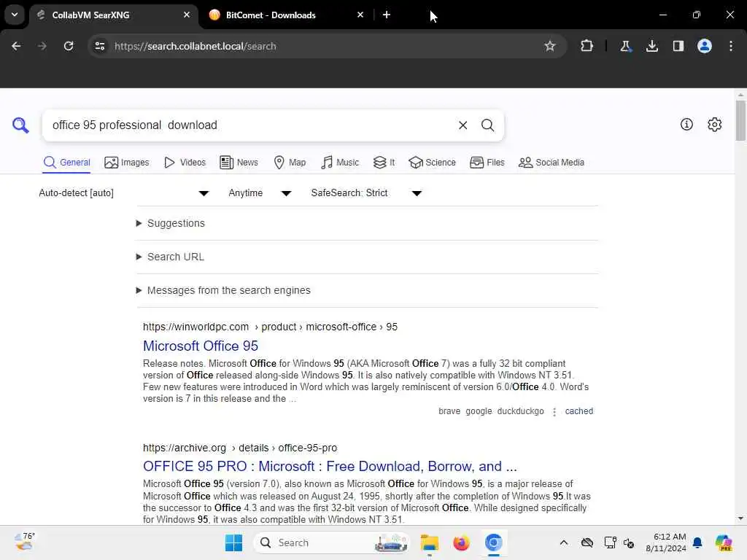Bookmark this page with star icon
The height and width of the screenshot is (560, 747).
point(550,46)
